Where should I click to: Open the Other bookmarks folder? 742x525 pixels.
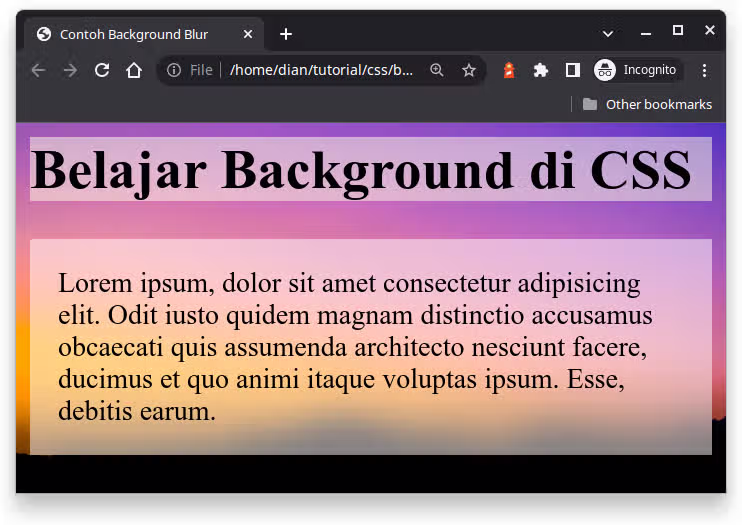pyautogui.click(x=647, y=104)
